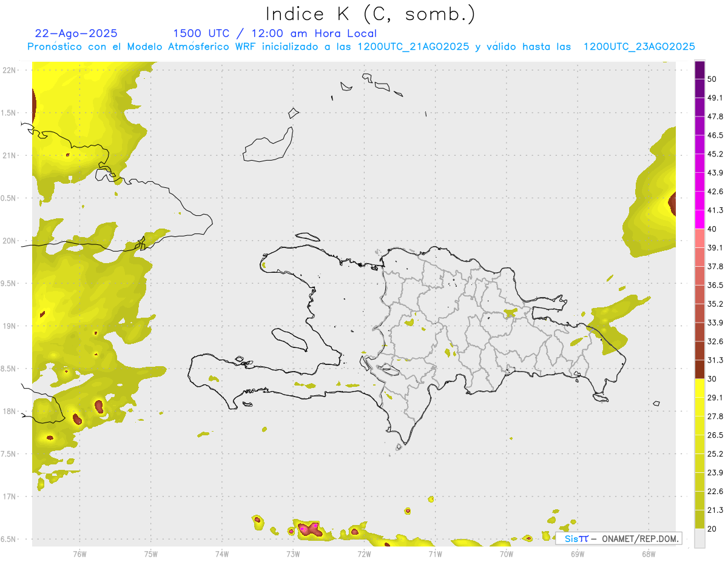Select the date "22-Ago-2025"
This screenshot has width=728, height=562.
(x=76, y=33)
